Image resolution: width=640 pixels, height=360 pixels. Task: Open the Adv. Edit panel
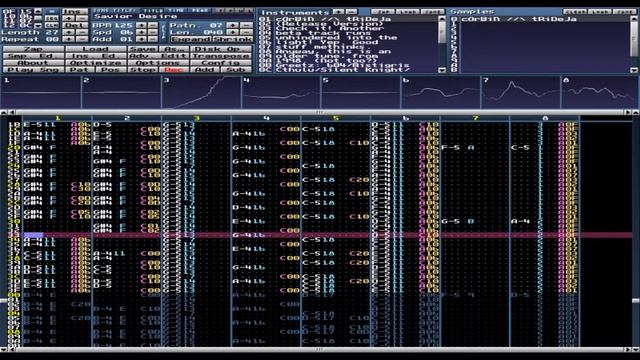click(158, 56)
